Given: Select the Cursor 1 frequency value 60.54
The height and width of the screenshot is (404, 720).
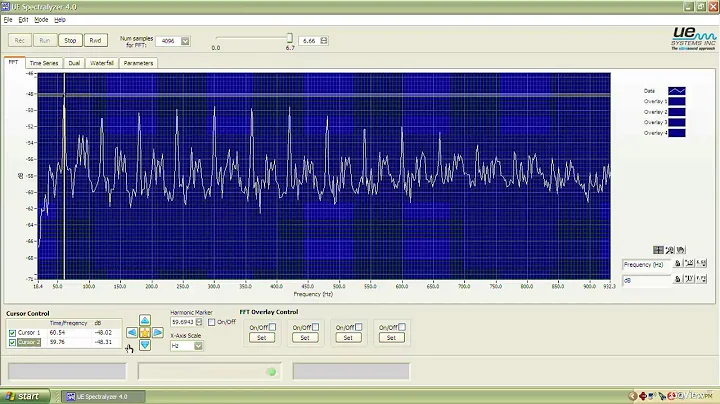Looking at the screenshot, I should click(57, 332).
